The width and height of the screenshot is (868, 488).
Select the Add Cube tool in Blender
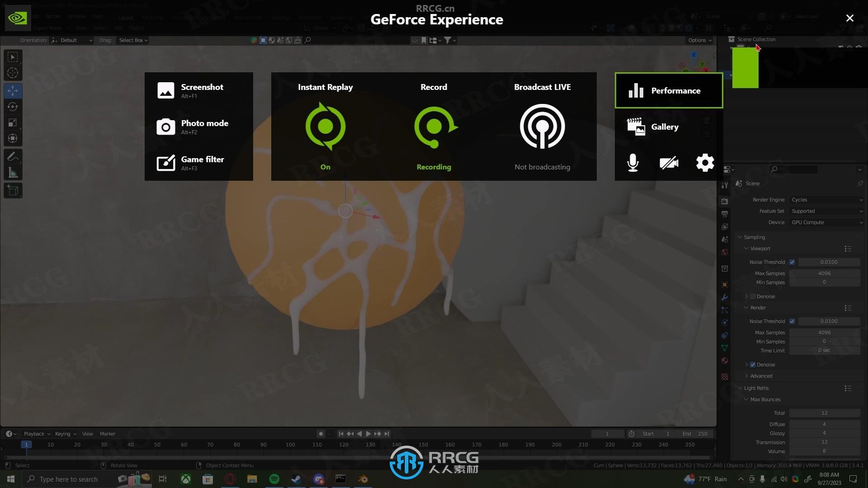(13, 191)
